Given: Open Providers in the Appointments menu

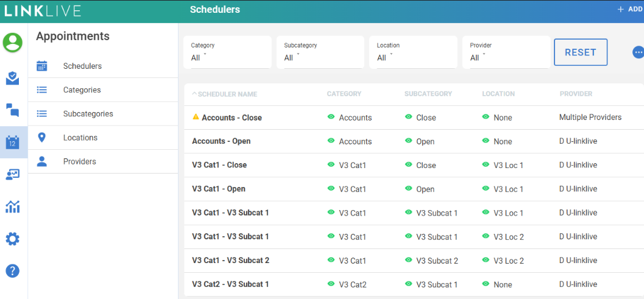Looking at the screenshot, I should [80, 161].
